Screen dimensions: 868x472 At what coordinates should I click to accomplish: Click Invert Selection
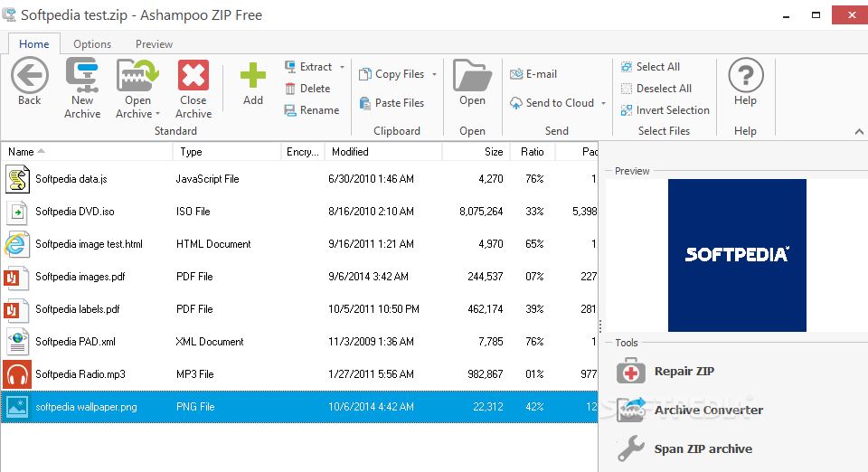pos(665,110)
